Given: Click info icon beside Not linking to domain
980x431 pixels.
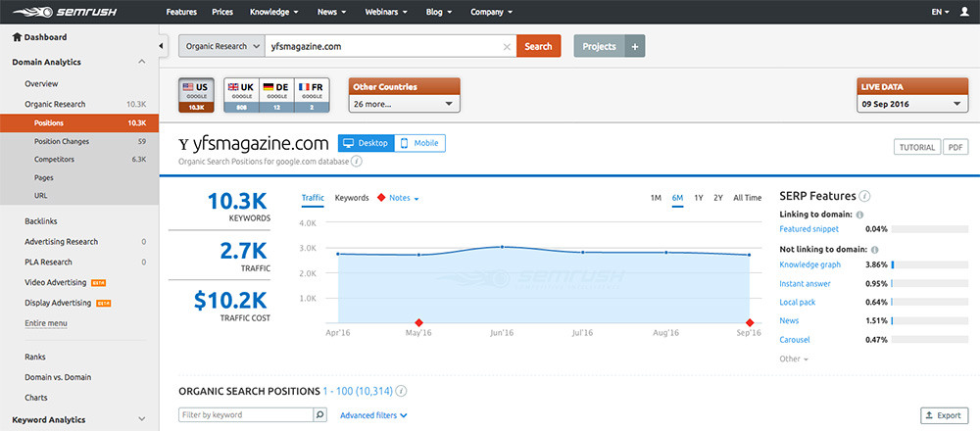Looking at the screenshot, I should [x=874, y=249].
